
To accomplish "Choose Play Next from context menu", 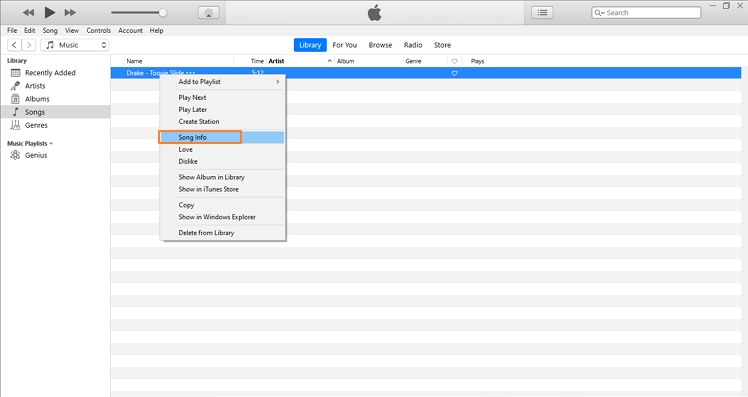I will tap(223, 97).
